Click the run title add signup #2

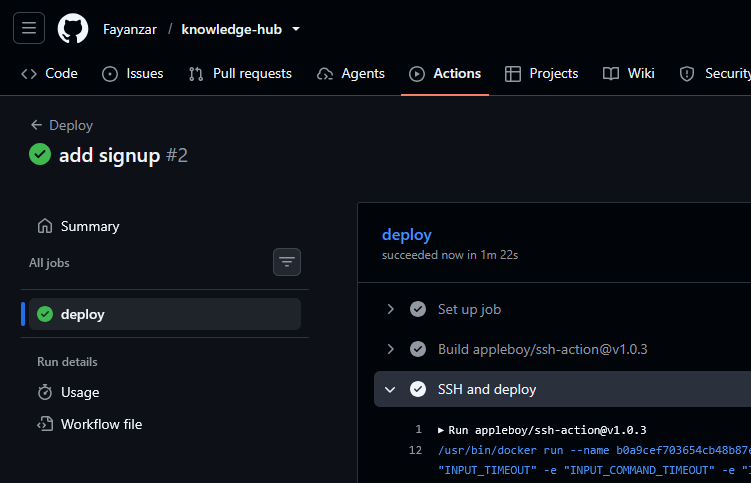123,155
